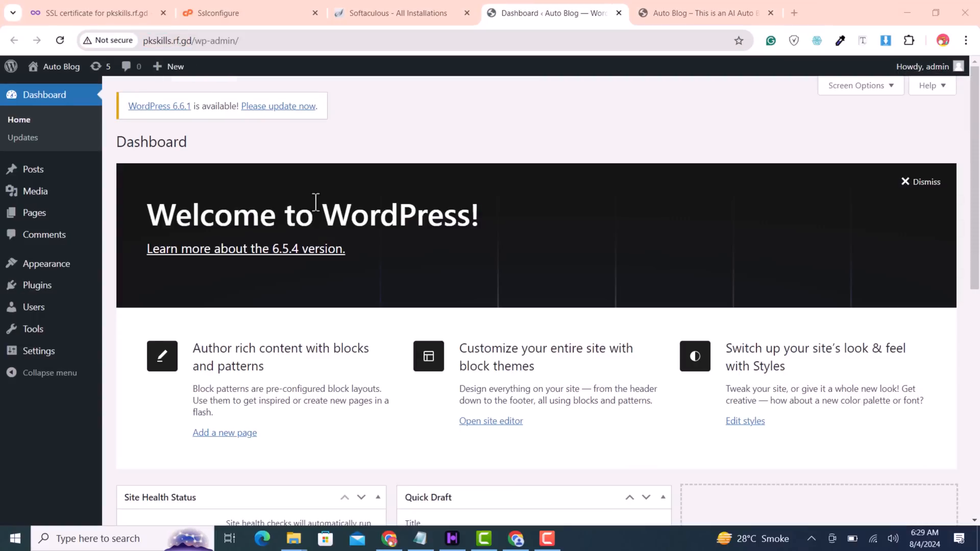Open the Extensions puzzle icon
The height and width of the screenshot is (551, 980).
909,40
